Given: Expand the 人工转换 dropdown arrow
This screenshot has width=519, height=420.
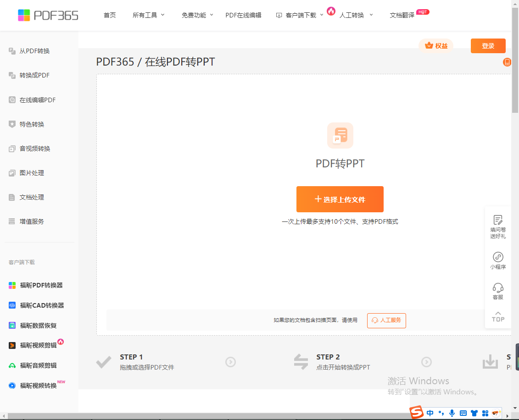Looking at the screenshot, I should click(x=371, y=15).
